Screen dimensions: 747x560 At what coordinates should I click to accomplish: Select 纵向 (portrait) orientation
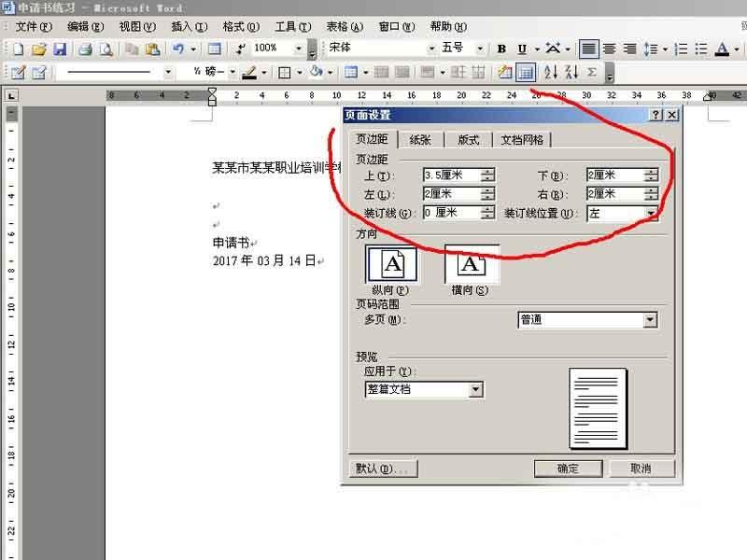pyautogui.click(x=393, y=265)
